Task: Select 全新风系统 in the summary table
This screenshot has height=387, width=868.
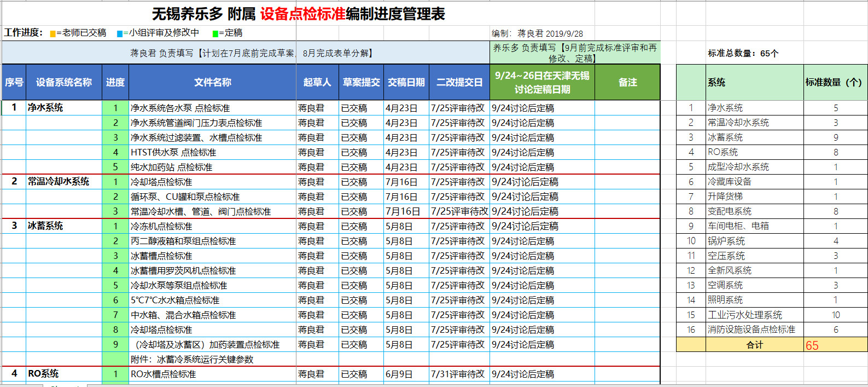Action: (x=755, y=270)
